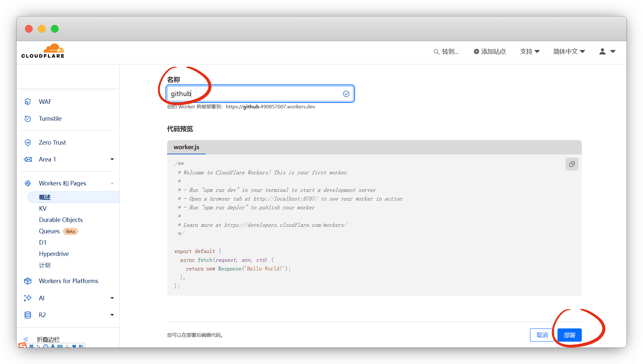This screenshot has height=364, width=643.
Task: Open the account dropdown arrow
Action: point(613,51)
